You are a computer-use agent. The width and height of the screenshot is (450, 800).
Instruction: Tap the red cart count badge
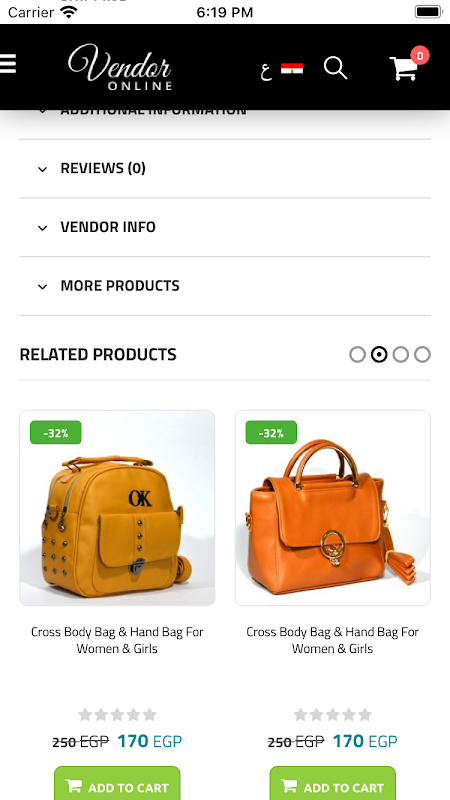click(420, 56)
